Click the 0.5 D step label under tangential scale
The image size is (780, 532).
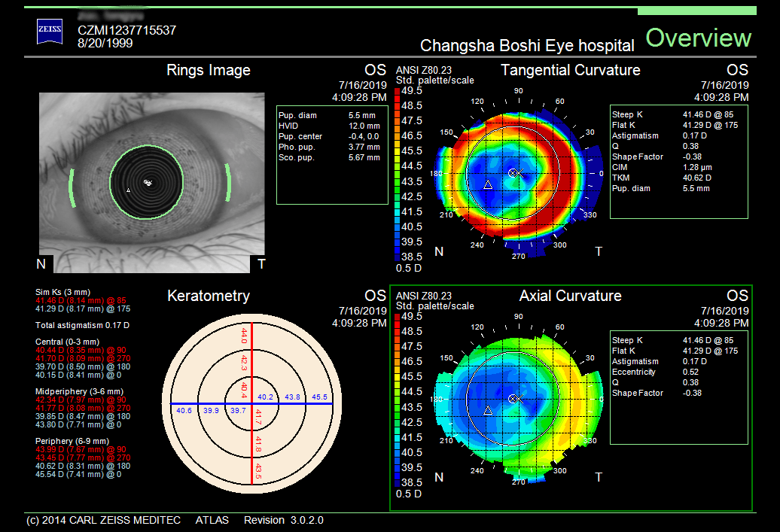[408, 269]
